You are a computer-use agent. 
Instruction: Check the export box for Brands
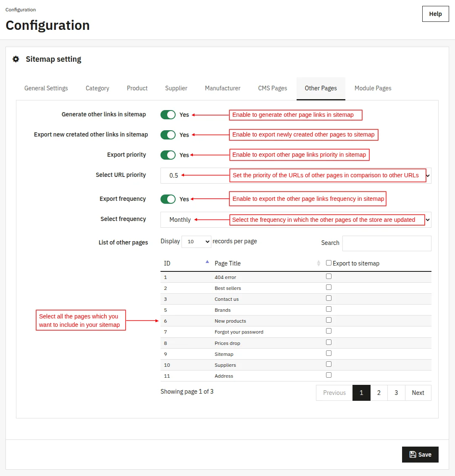coord(329,309)
